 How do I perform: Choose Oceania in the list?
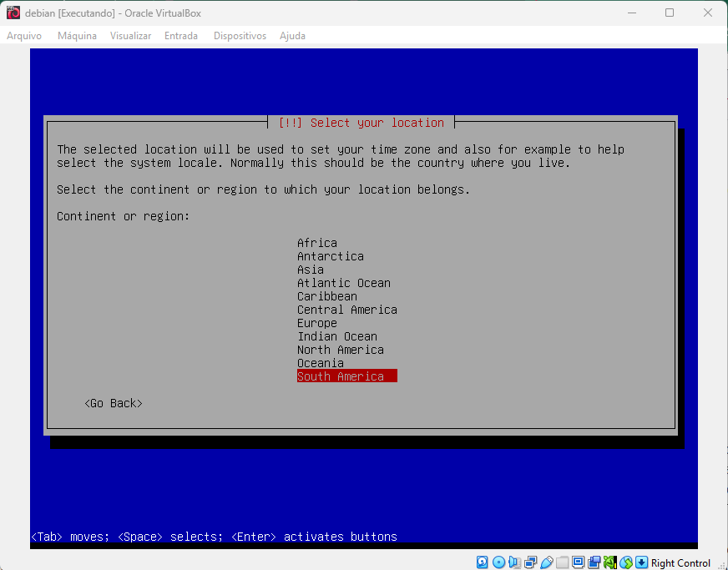(x=321, y=363)
